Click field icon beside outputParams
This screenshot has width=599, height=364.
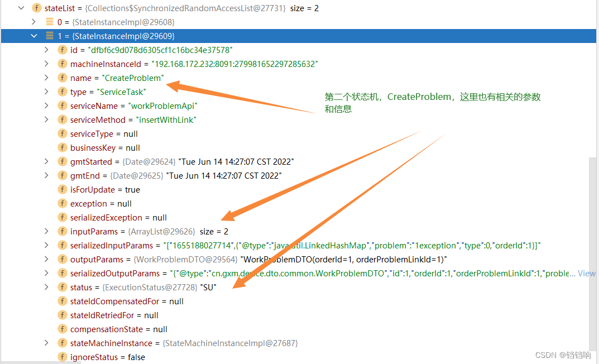click(63, 259)
